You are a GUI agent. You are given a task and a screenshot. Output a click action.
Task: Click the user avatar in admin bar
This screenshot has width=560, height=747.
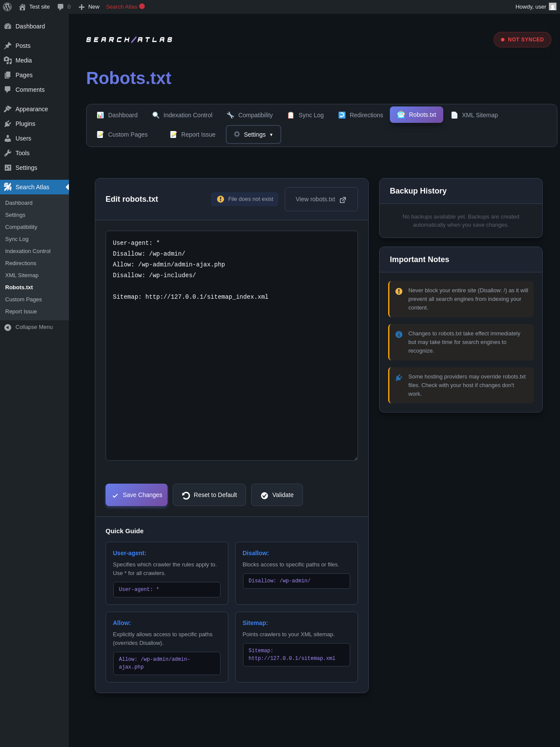(x=553, y=6)
